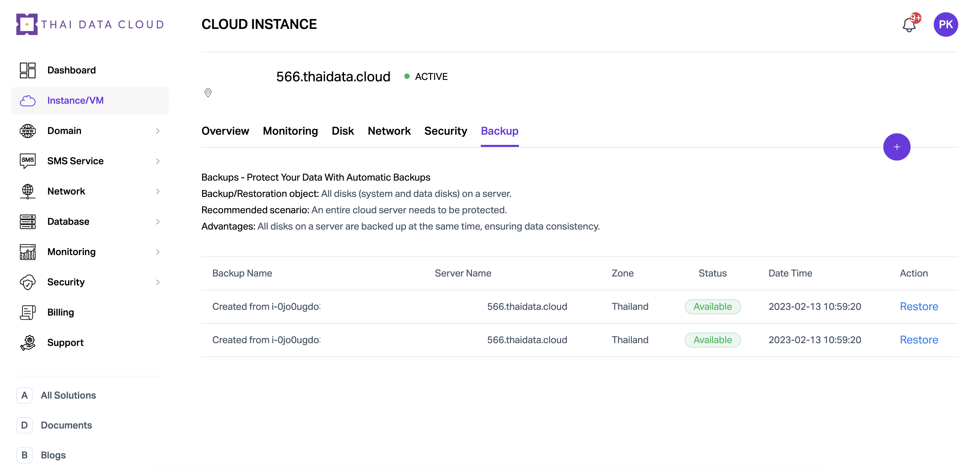Open Billing in the sidebar
The height and width of the screenshot is (470, 980).
[x=90, y=312]
